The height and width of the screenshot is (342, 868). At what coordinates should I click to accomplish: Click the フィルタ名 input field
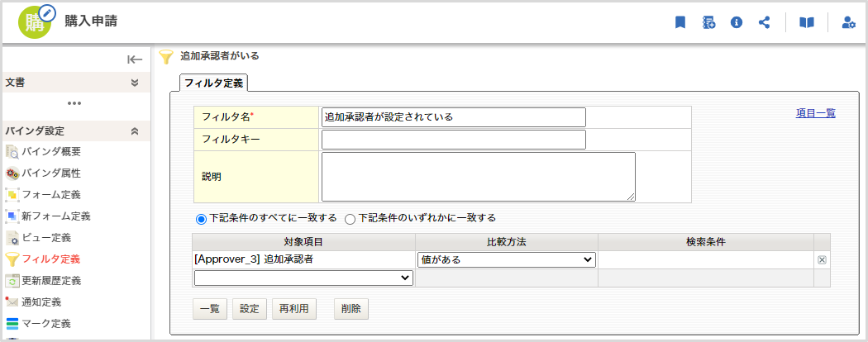click(453, 117)
